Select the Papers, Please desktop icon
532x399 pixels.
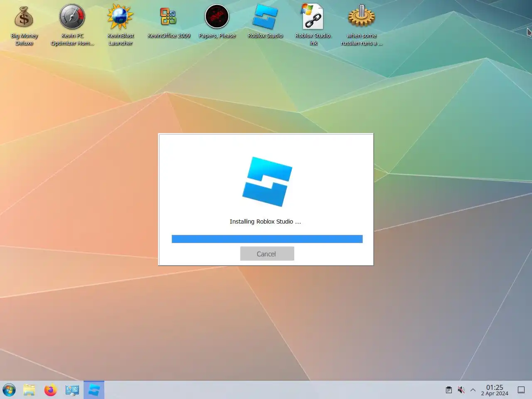click(x=217, y=22)
